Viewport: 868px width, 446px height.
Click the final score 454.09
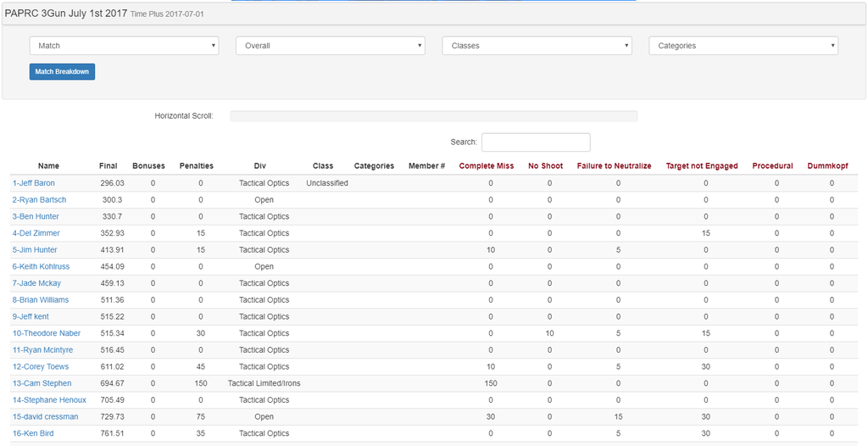click(x=113, y=266)
